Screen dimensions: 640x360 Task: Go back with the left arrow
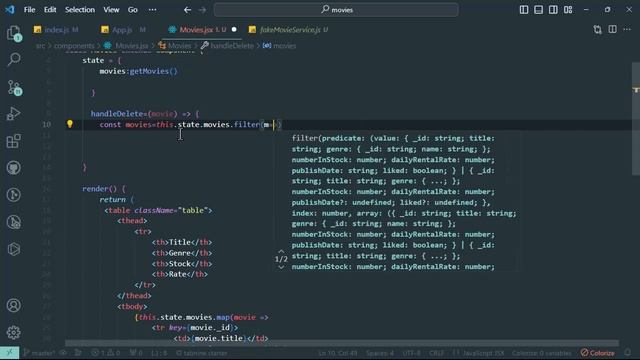(x=187, y=9)
